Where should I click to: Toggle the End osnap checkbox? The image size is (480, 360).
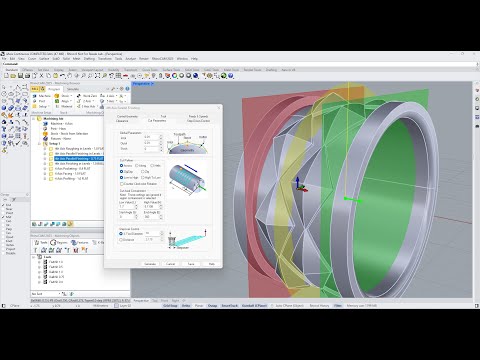point(4,205)
